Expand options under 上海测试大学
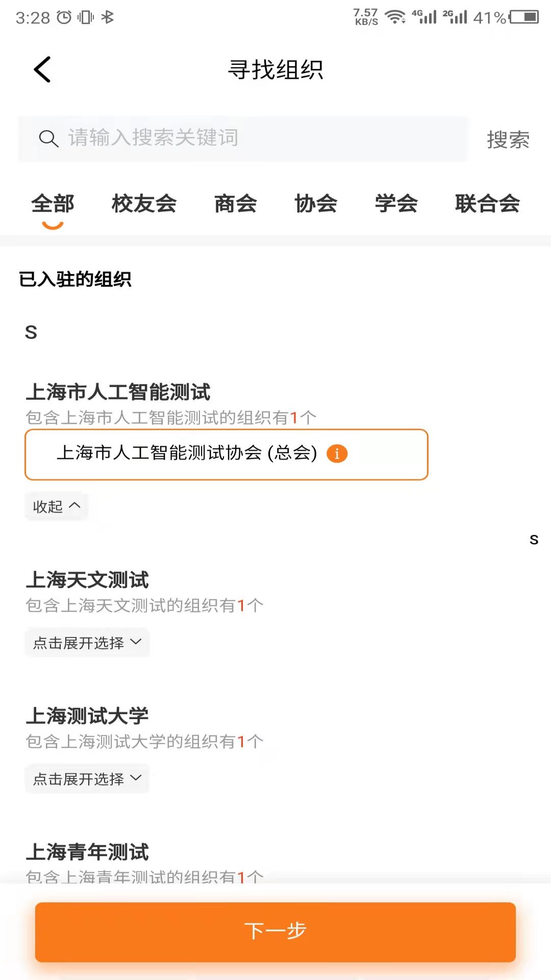551x980 pixels. (x=87, y=778)
